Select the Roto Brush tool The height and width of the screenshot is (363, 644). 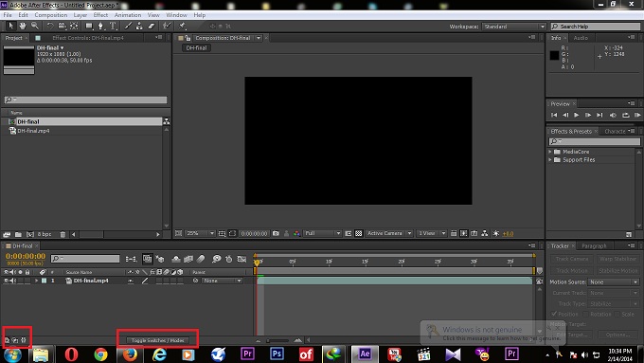pos(167,26)
